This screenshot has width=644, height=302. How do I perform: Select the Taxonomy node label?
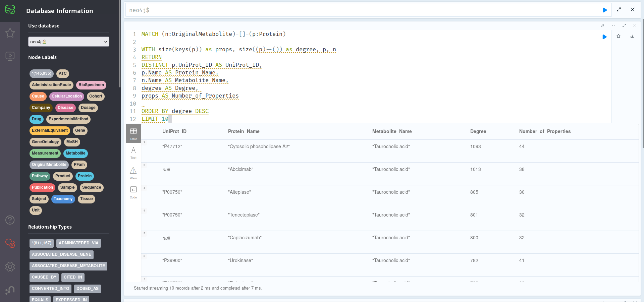click(x=63, y=199)
